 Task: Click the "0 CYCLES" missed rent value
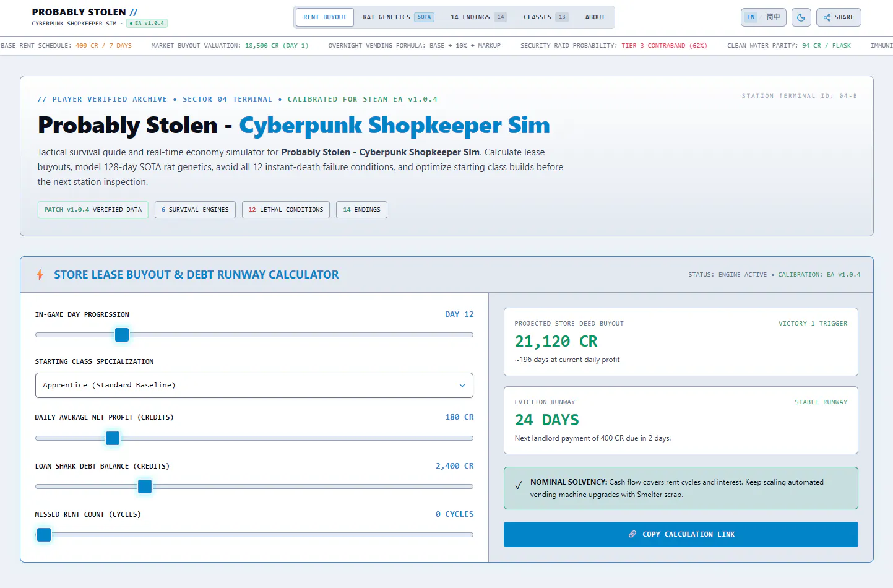[454, 514]
